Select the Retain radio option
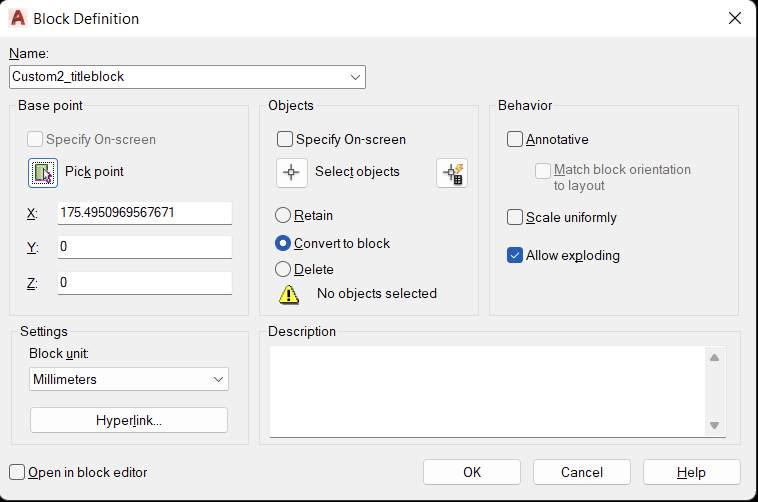 (283, 215)
